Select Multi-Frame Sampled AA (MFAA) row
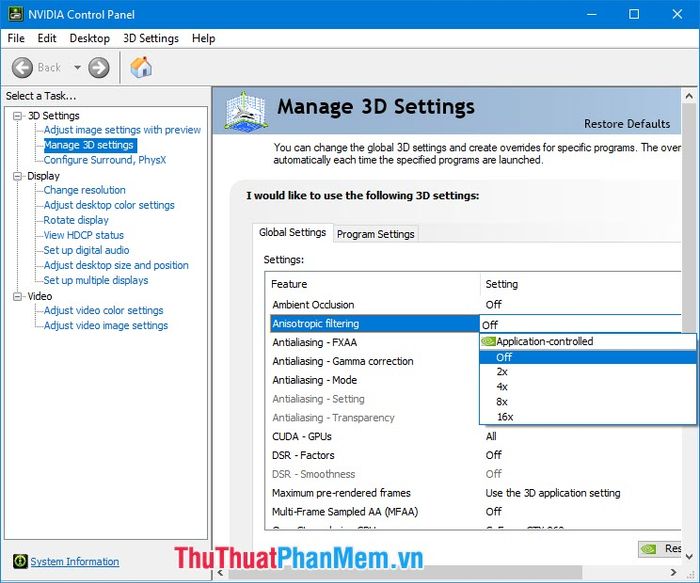Viewport: 700px width, 583px height. click(476, 512)
